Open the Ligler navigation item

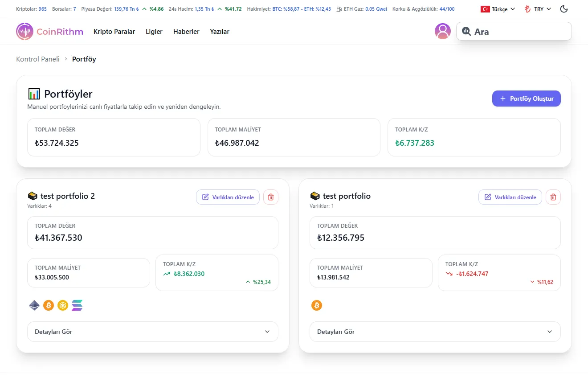(x=154, y=32)
